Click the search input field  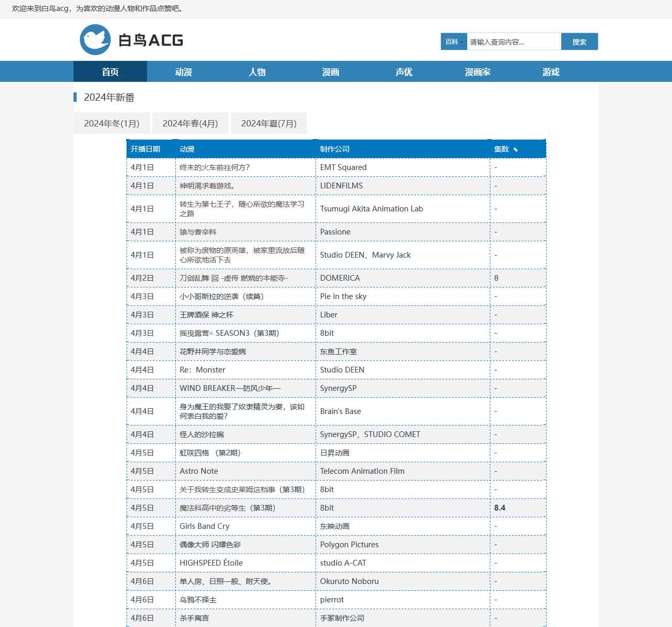(513, 42)
